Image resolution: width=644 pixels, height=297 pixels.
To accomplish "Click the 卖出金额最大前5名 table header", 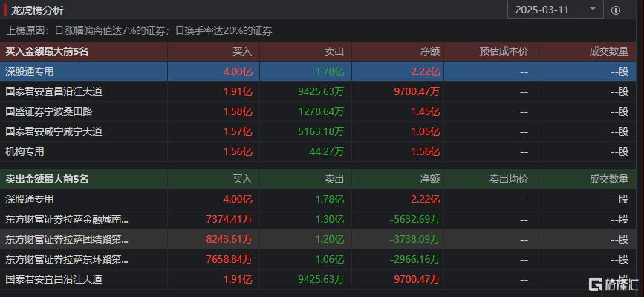I will tap(48, 179).
